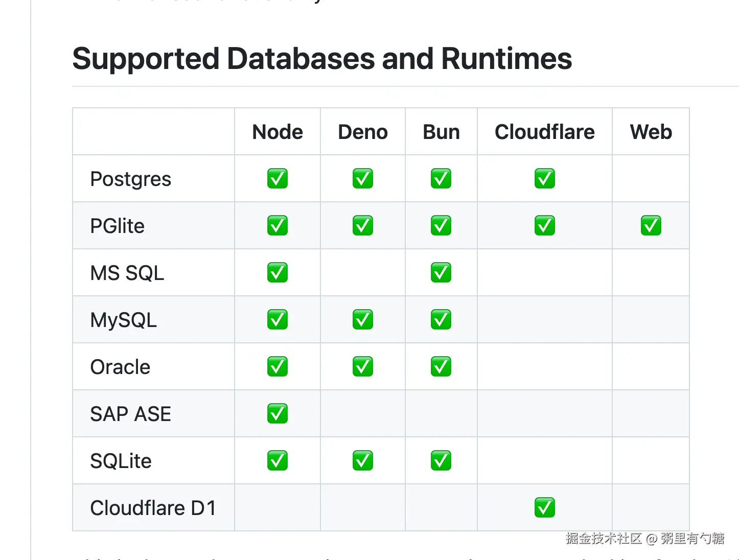Click the MS SQL row label
Screen dimensions: 739x560
[127, 273]
